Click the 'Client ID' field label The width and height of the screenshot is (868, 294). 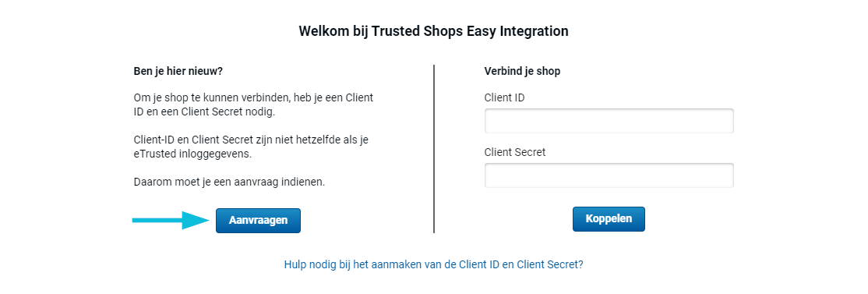click(x=504, y=98)
